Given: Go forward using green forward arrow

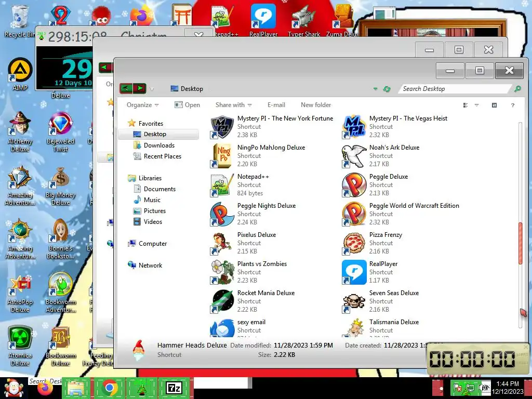Looking at the screenshot, I should click(140, 88).
